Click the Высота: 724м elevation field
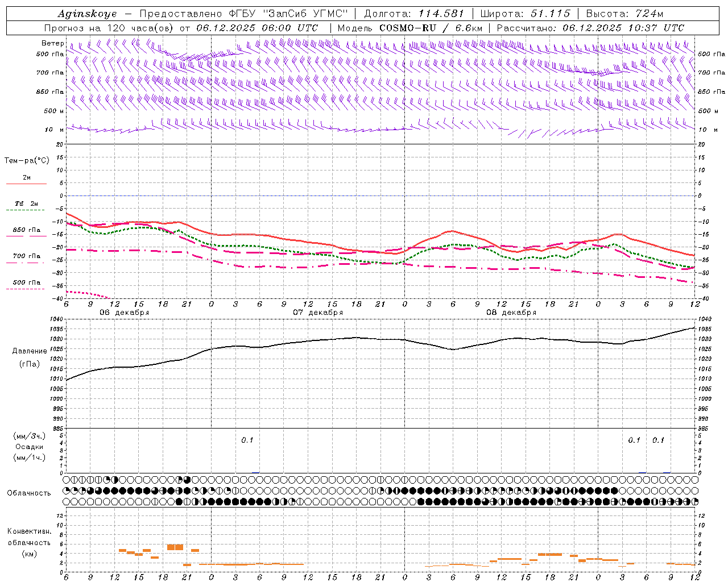728x582 pixels. tap(624, 14)
